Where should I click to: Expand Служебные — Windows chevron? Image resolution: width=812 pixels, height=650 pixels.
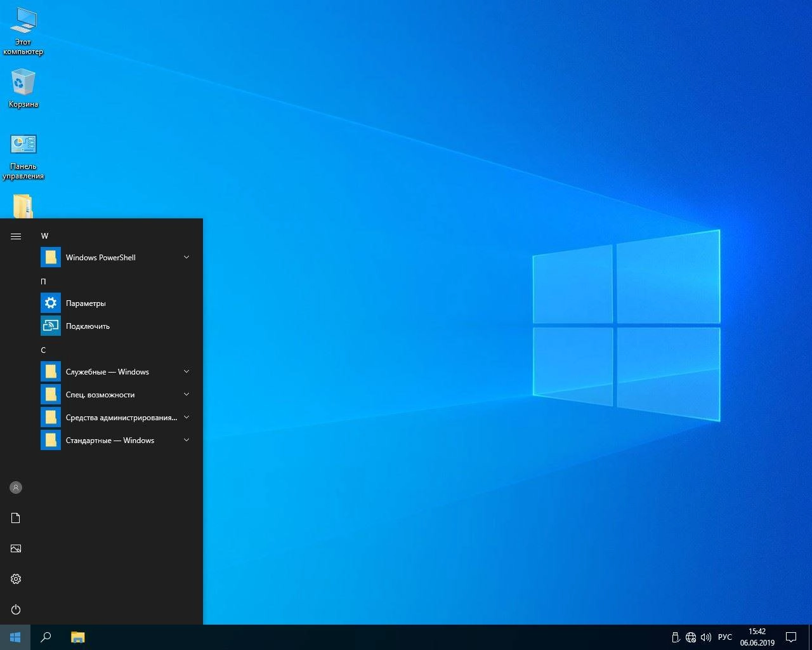tap(187, 371)
